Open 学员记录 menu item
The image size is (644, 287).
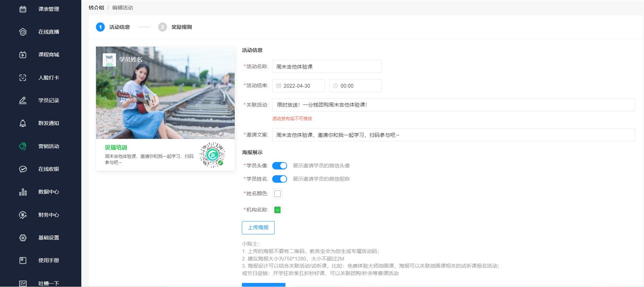click(49, 101)
